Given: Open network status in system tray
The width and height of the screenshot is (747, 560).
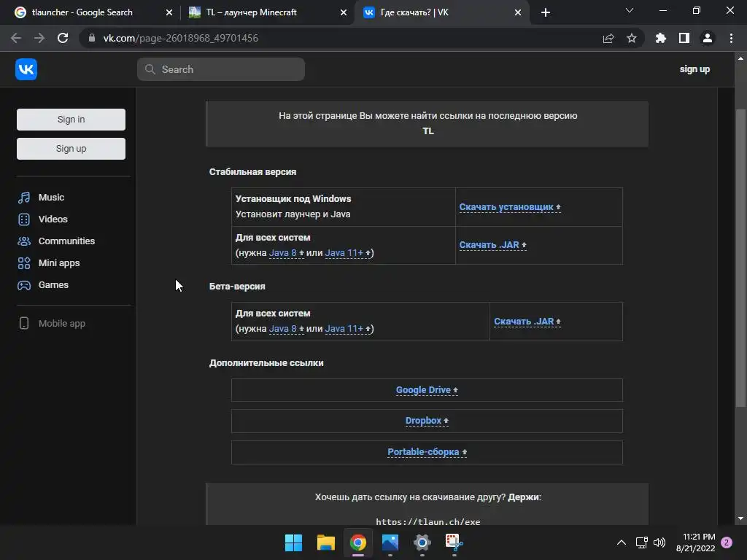Looking at the screenshot, I should [642, 542].
